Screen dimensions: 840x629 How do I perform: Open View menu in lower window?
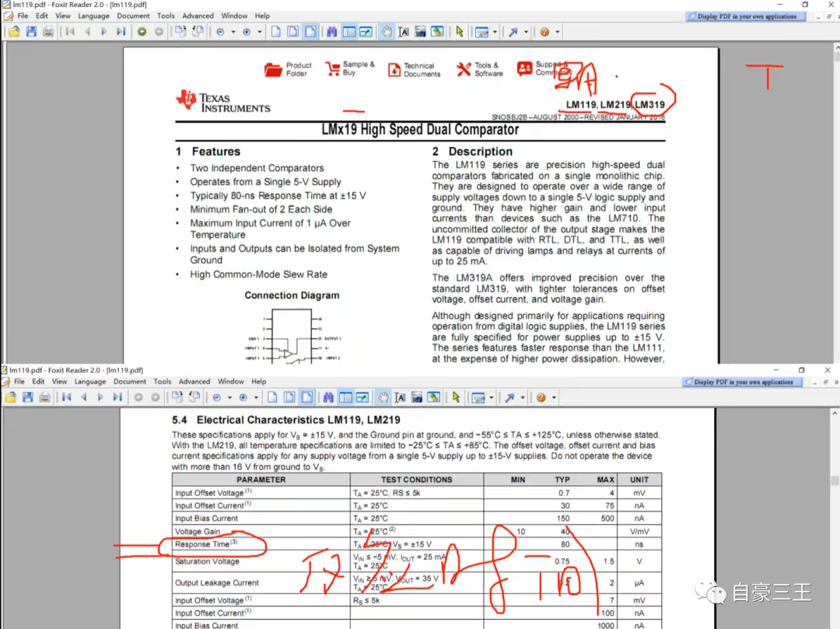59,382
